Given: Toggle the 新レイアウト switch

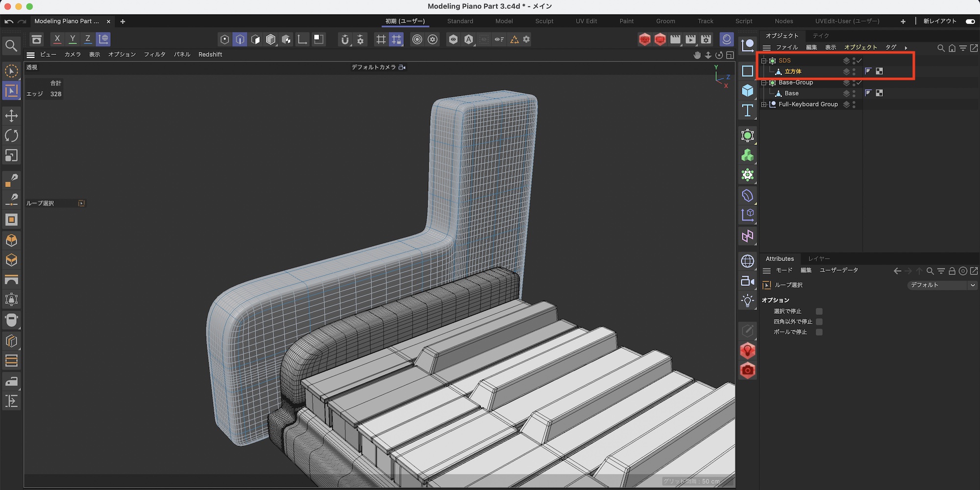Looking at the screenshot, I should [x=970, y=21].
